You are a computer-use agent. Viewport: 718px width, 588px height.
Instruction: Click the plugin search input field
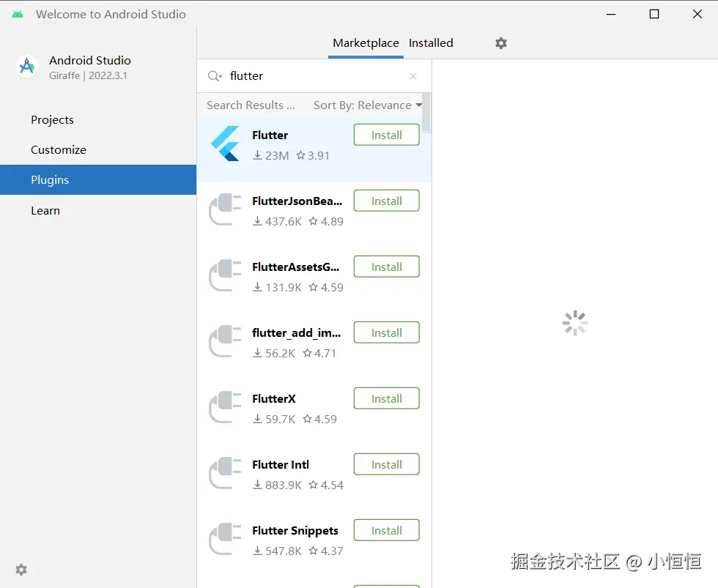(316, 76)
